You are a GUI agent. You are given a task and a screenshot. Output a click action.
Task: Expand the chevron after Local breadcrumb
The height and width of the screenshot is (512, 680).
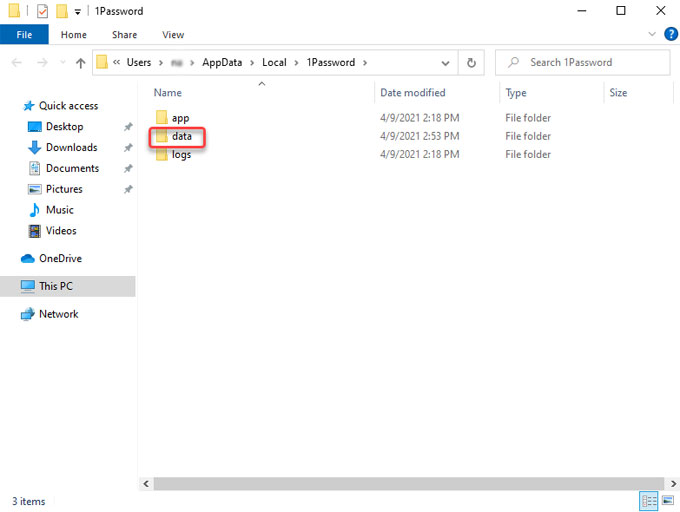coord(296,63)
